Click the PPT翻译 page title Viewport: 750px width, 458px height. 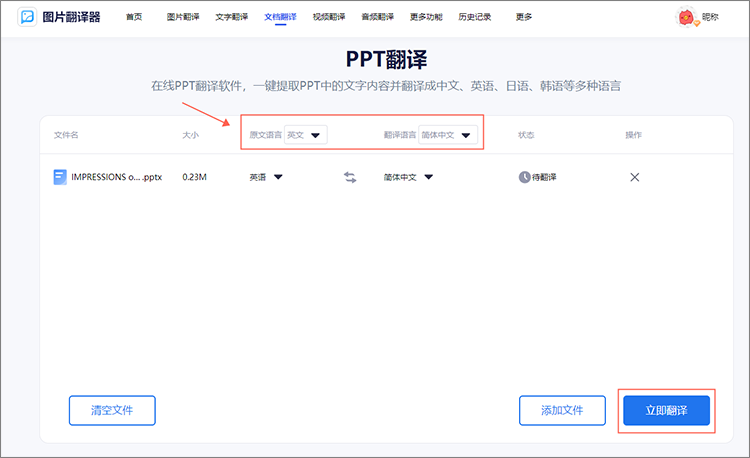pyautogui.click(x=386, y=59)
